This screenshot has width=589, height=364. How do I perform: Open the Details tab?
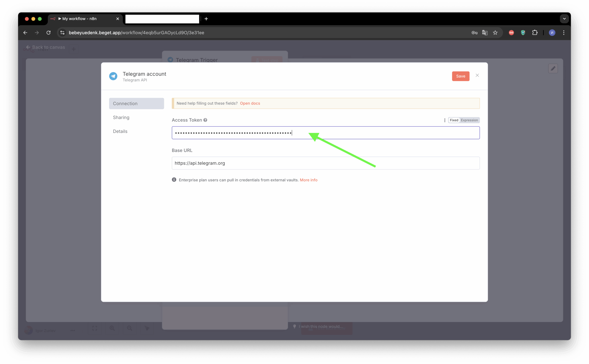(x=120, y=131)
